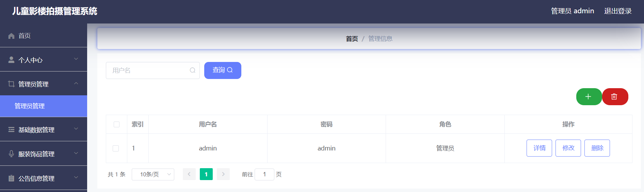Click 详情 for the admin row
The image size is (644, 192).
(x=539, y=148)
